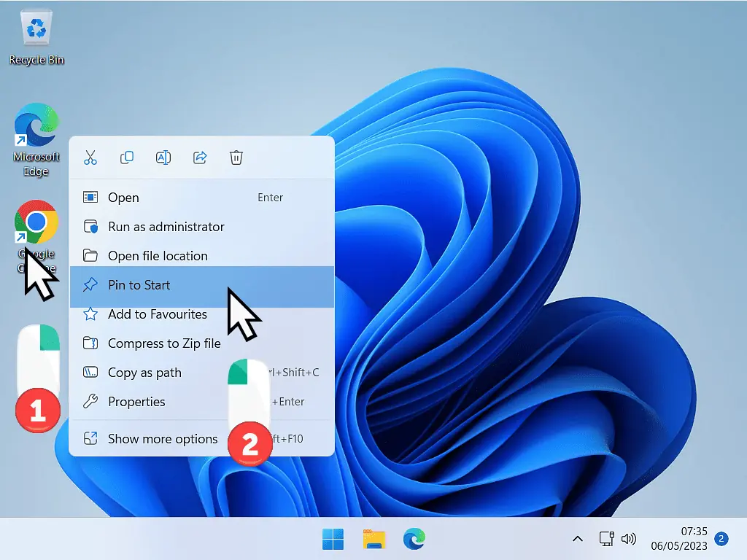
Task: Click the Delete trash icon in the context menu
Action: [x=236, y=157]
